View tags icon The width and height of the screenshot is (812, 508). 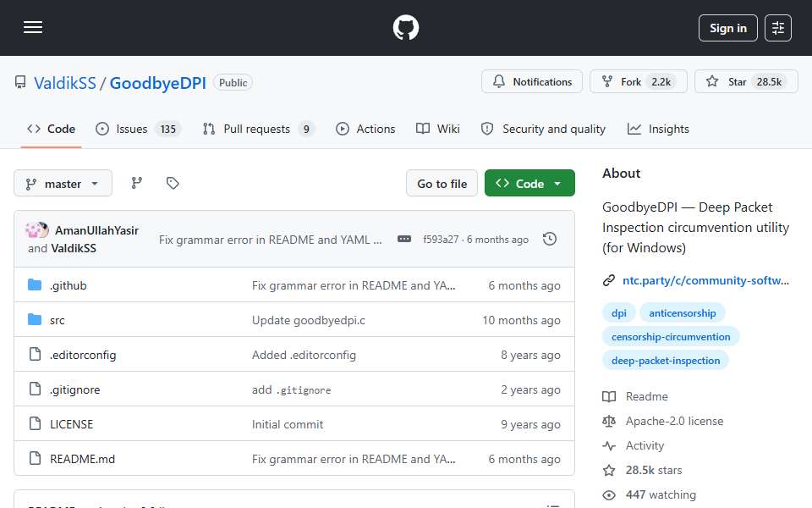click(173, 183)
